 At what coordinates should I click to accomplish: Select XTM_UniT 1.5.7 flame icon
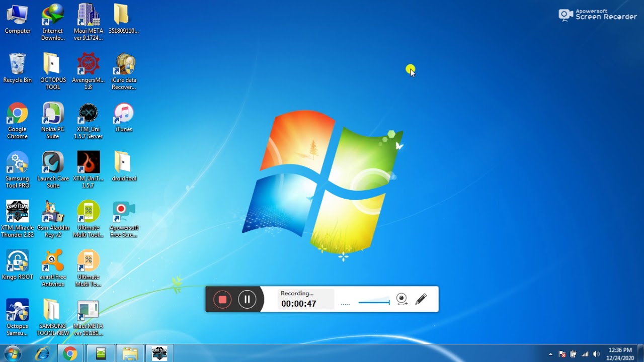88,170
